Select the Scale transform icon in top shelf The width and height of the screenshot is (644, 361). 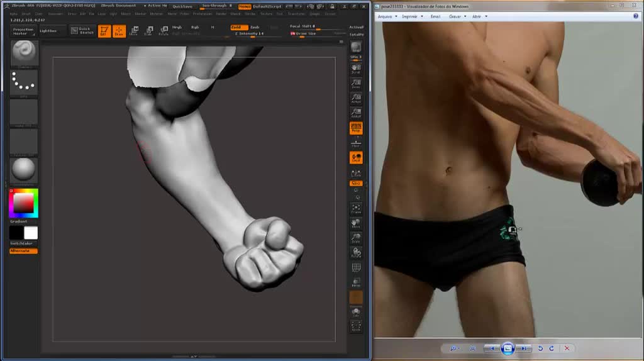148,31
